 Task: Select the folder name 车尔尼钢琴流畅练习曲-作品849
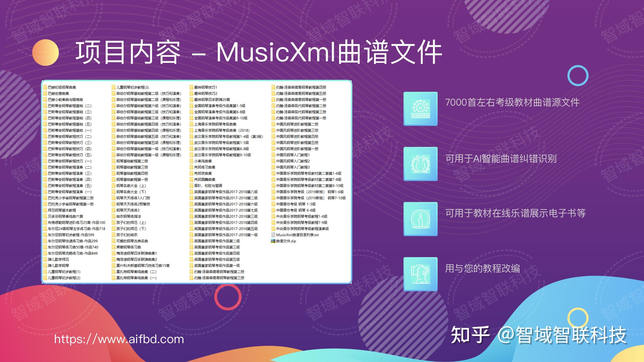pos(73,253)
